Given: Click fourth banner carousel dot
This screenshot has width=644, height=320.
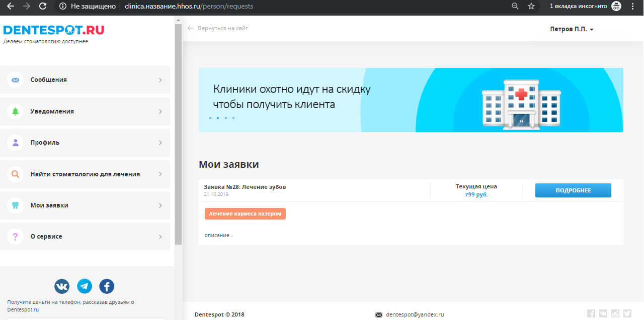Looking at the screenshot, I should point(233,118).
